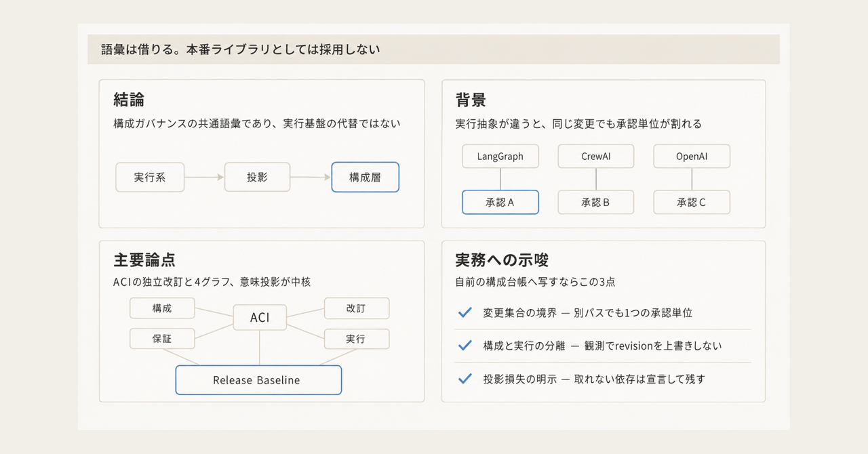Click the text 自前の構成台帳へ写すならこの3点
The height and width of the screenshot is (454, 868).
point(535,282)
